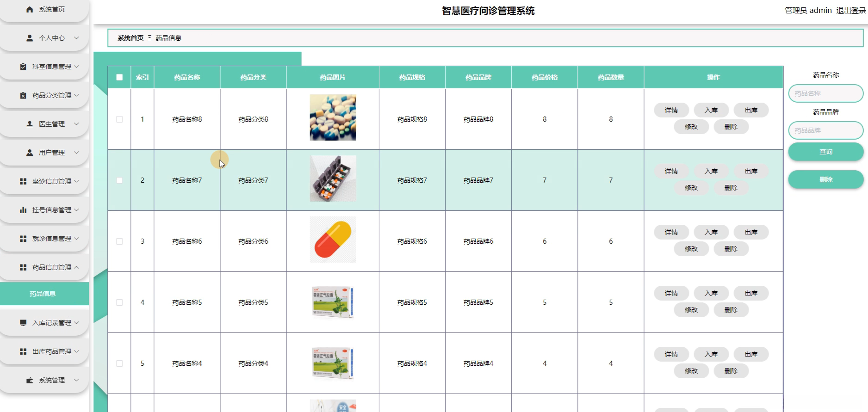Click the wallet icon beside 系统管理
Viewport: 868px width, 412px height.
(30, 380)
